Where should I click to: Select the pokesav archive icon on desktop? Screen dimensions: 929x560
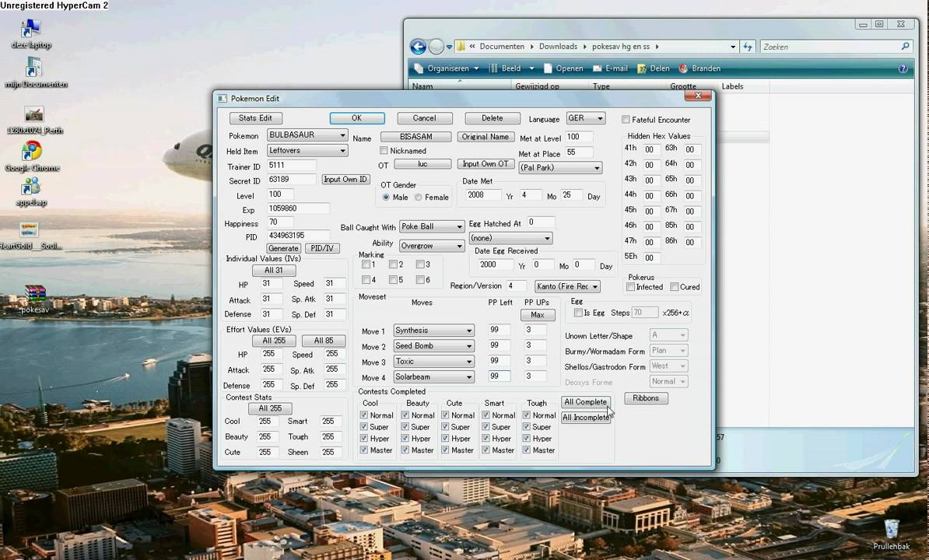(x=35, y=299)
